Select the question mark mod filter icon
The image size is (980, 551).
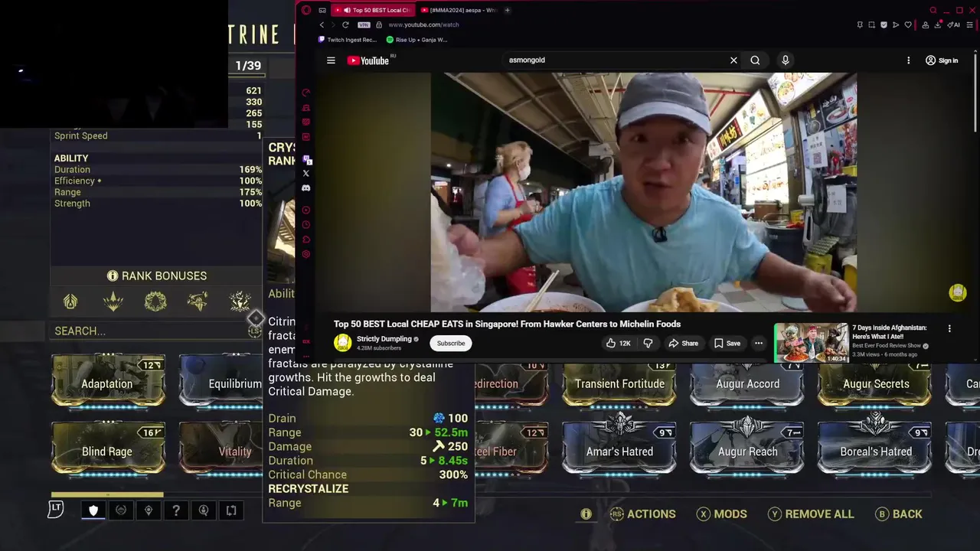click(176, 510)
